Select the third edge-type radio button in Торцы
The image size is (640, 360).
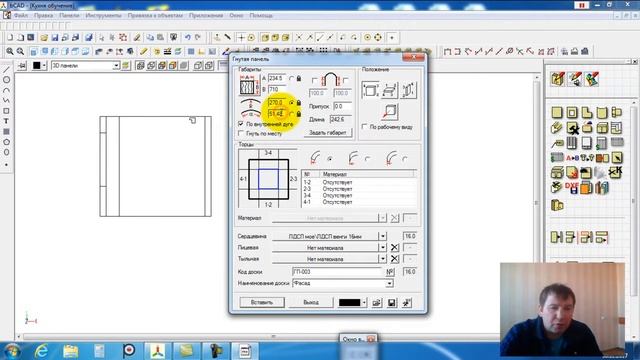point(405,159)
